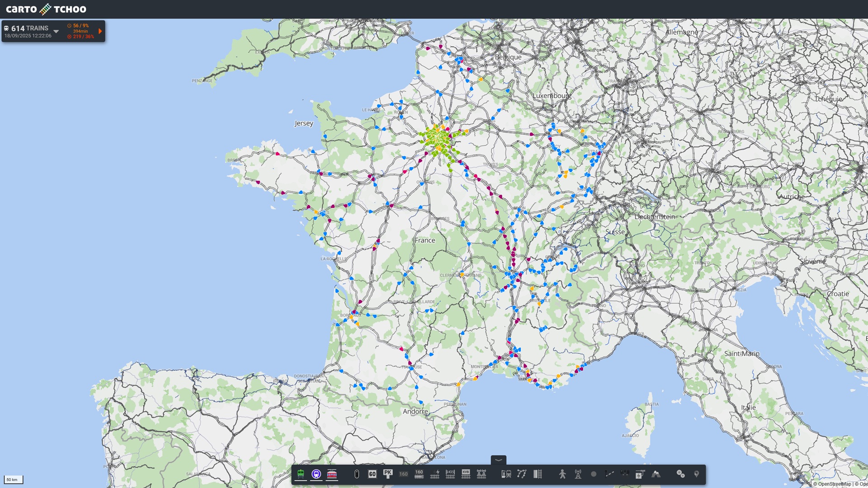Toggle the blue circular metro layer
Screen dimensions: 868x488
pyautogui.click(x=316, y=474)
